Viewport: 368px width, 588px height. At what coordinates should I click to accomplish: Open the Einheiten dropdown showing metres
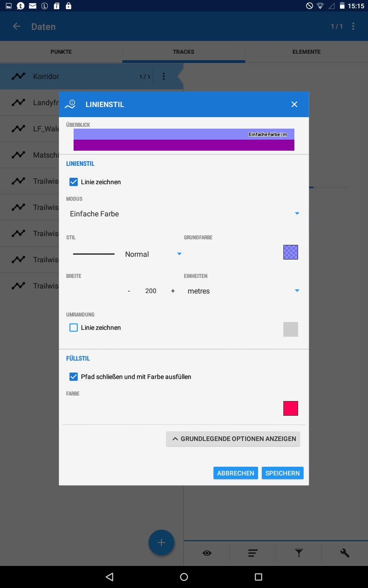[x=243, y=291]
